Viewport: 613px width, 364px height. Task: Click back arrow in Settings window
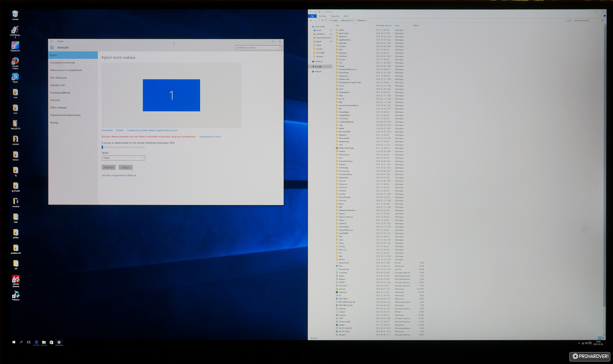tap(52, 41)
